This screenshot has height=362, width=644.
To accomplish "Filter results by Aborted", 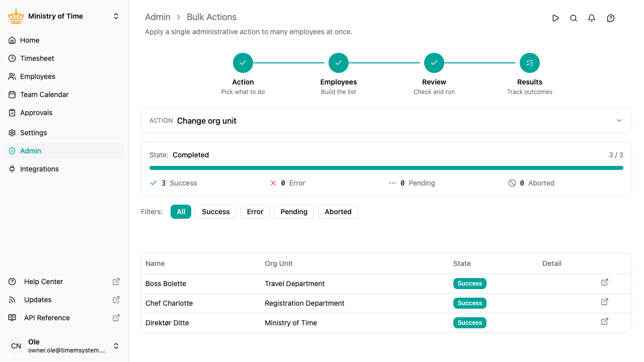I will pyautogui.click(x=338, y=212).
